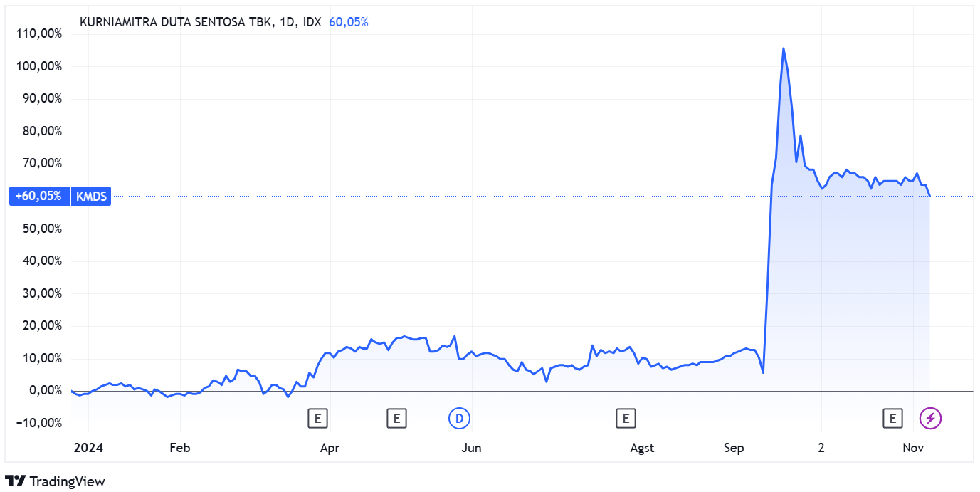The image size is (980, 492).
Task: Click the 2 date label after Sep
Action: tap(821, 448)
